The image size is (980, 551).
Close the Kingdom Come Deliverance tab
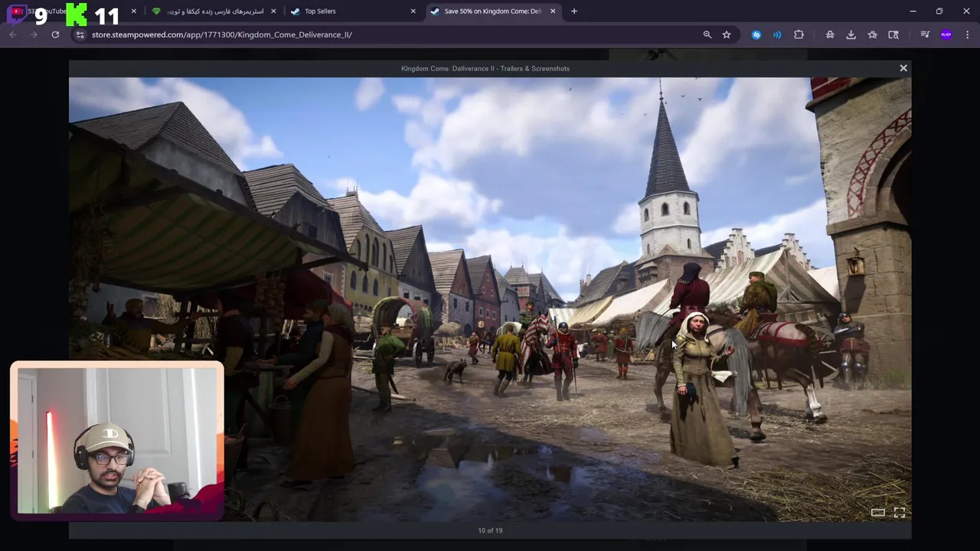[553, 11]
